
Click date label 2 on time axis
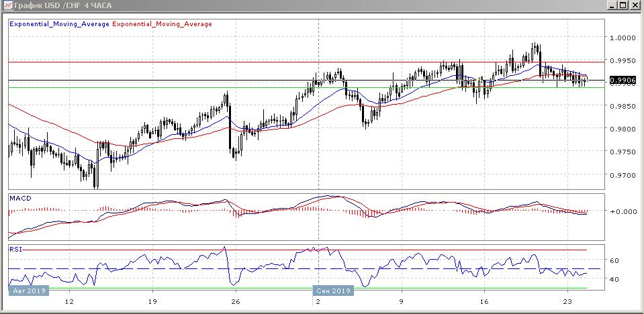pyautogui.click(x=318, y=302)
